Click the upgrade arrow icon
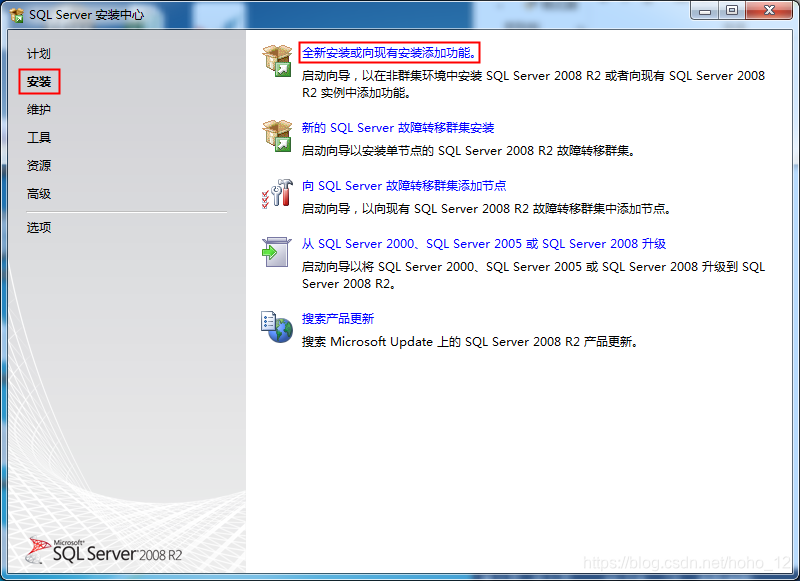The height and width of the screenshot is (581, 800). click(276, 252)
